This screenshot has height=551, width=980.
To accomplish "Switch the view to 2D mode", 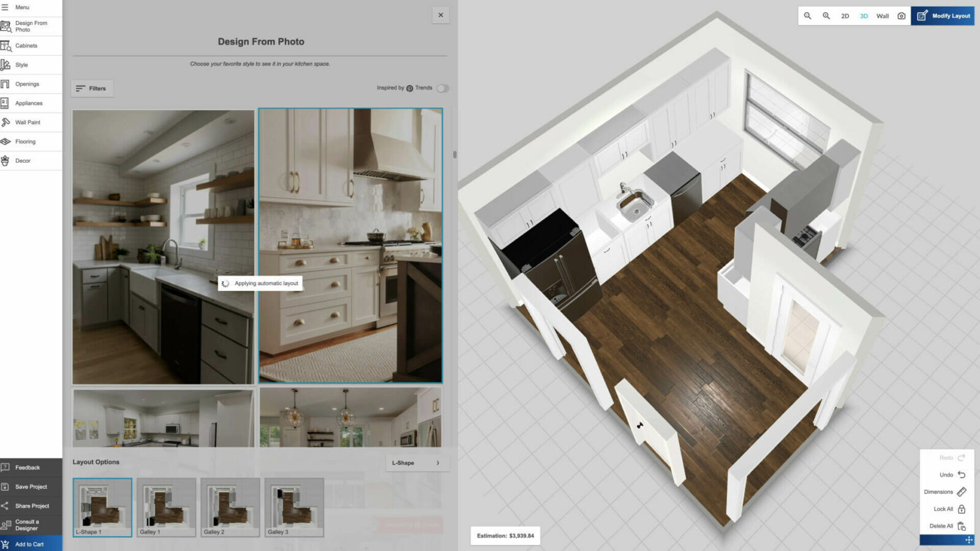I will 845,16.
